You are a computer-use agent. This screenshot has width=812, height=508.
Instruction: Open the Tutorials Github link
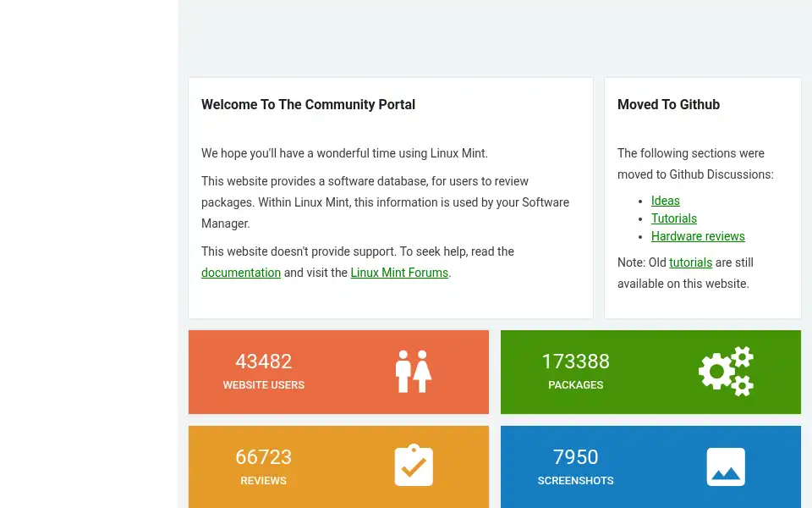tap(674, 218)
